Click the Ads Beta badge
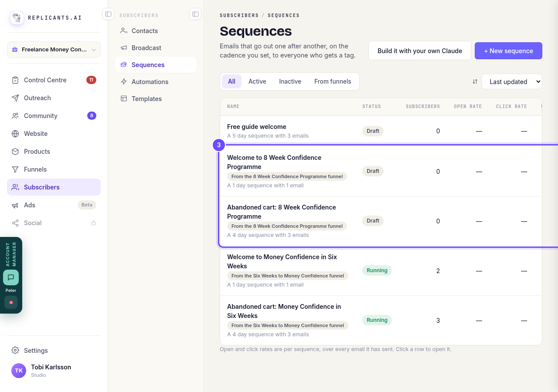The width and height of the screenshot is (558, 392). 87,205
